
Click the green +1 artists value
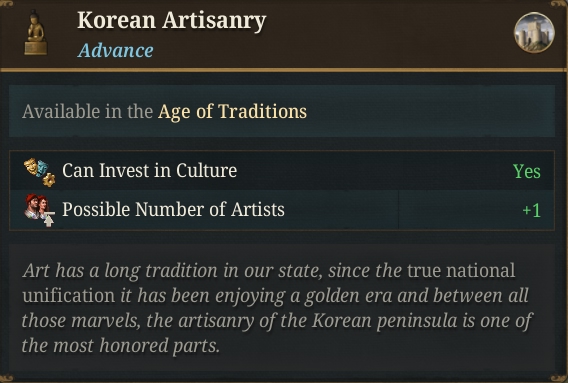(x=531, y=210)
